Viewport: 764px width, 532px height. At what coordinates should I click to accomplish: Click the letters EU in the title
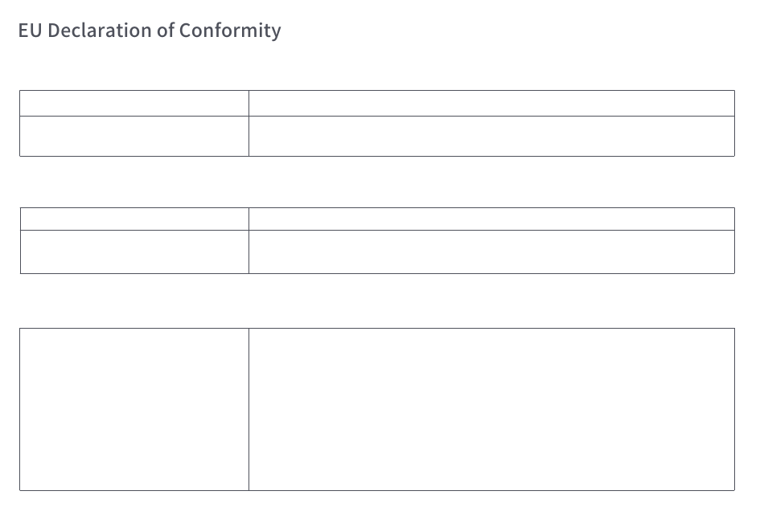coord(31,31)
